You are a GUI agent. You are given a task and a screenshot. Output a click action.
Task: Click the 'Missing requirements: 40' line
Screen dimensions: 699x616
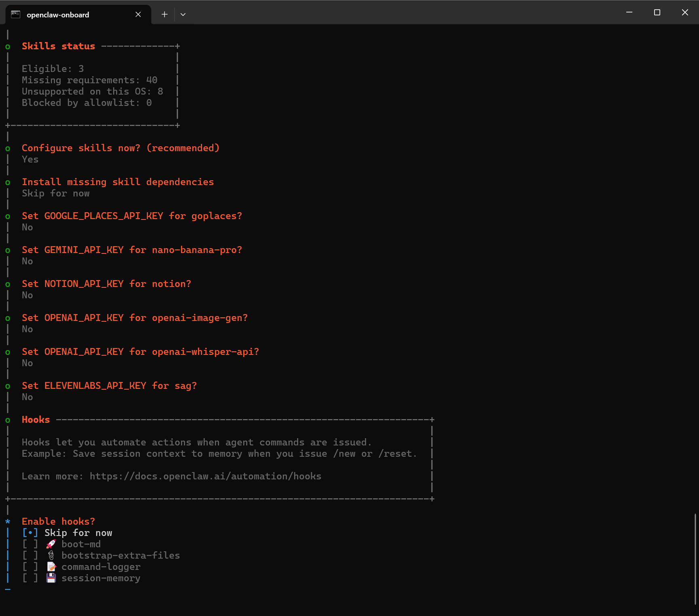tap(90, 80)
